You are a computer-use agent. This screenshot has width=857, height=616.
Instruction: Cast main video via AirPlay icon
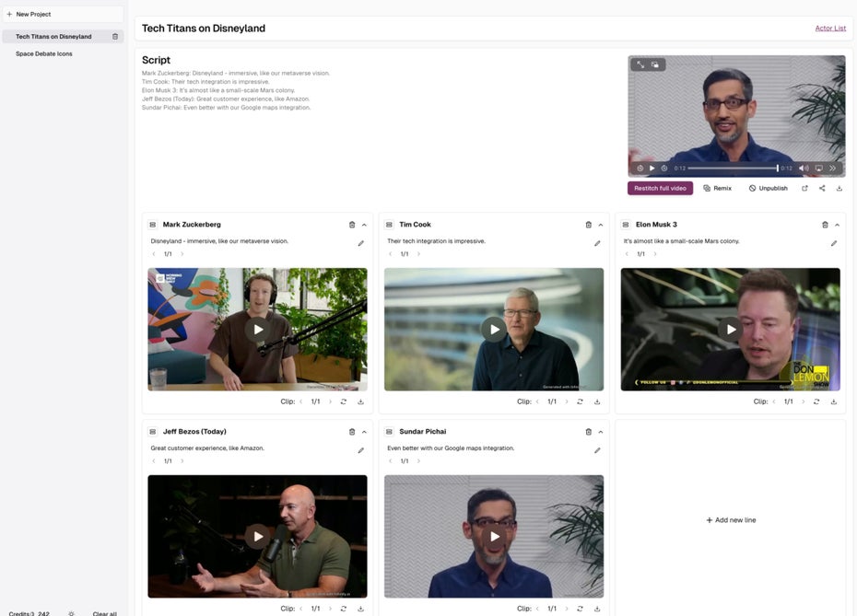point(818,169)
